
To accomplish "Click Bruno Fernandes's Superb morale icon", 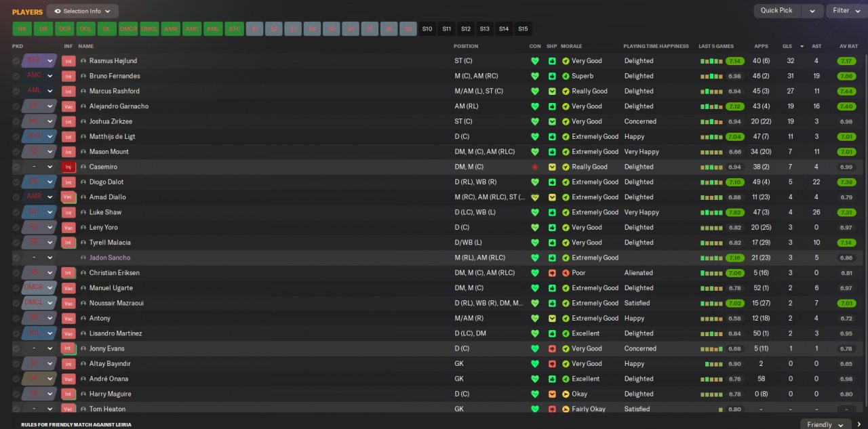I will tap(566, 76).
